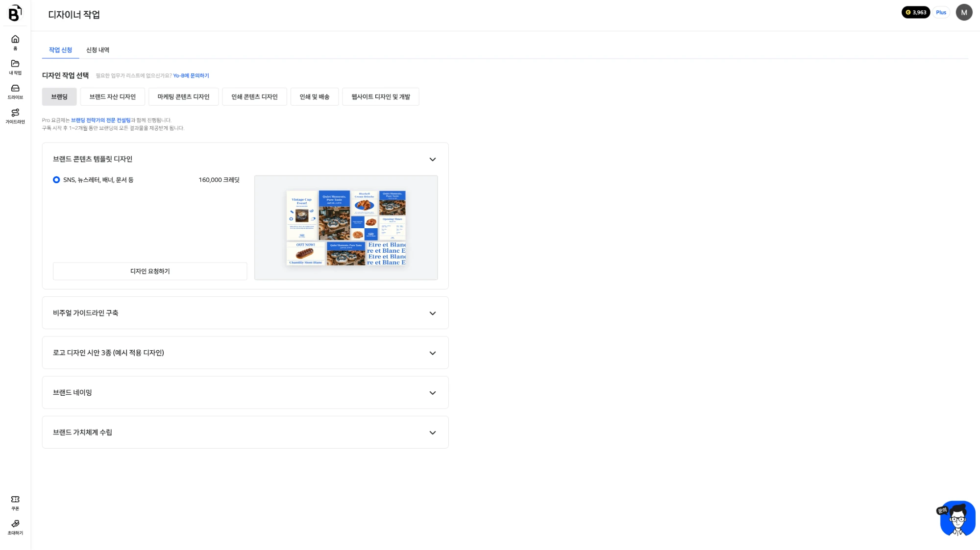Click the 디자인 작업 선택 heading
The image size is (980, 550).
[65, 75]
